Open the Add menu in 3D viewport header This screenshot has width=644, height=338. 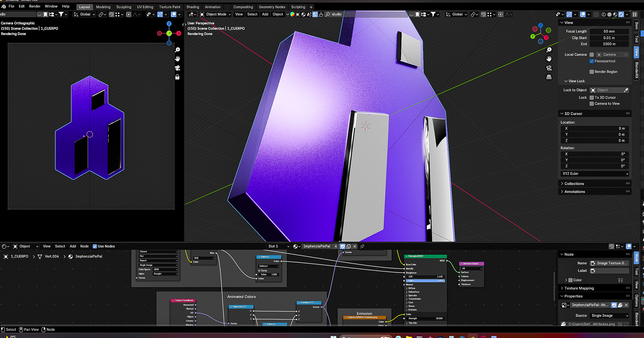tap(265, 14)
